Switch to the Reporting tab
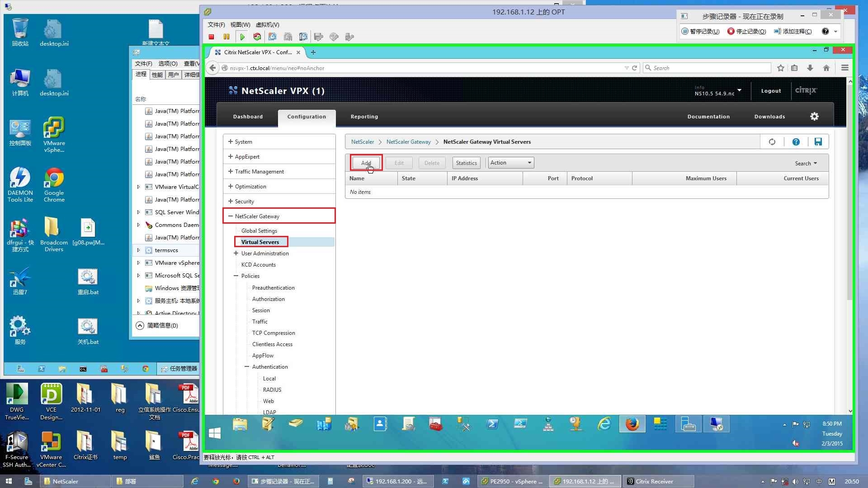The height and width of the screenshot is (488, 868). [x=364, y=117]
